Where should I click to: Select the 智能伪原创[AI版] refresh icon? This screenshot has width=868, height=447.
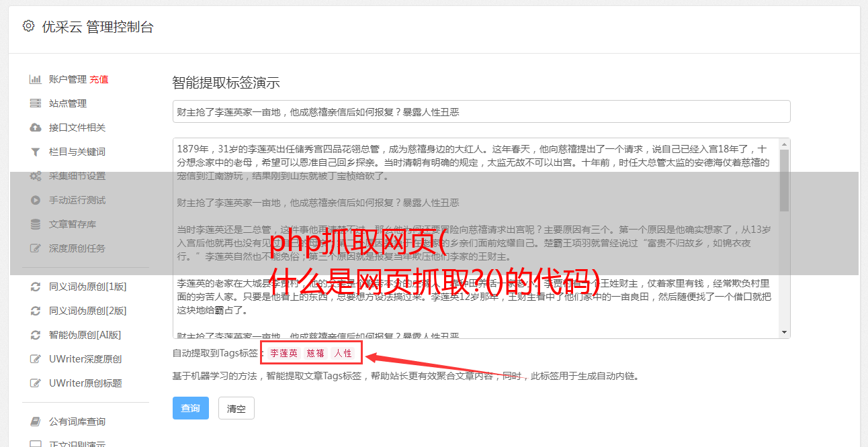click(36, 335)
